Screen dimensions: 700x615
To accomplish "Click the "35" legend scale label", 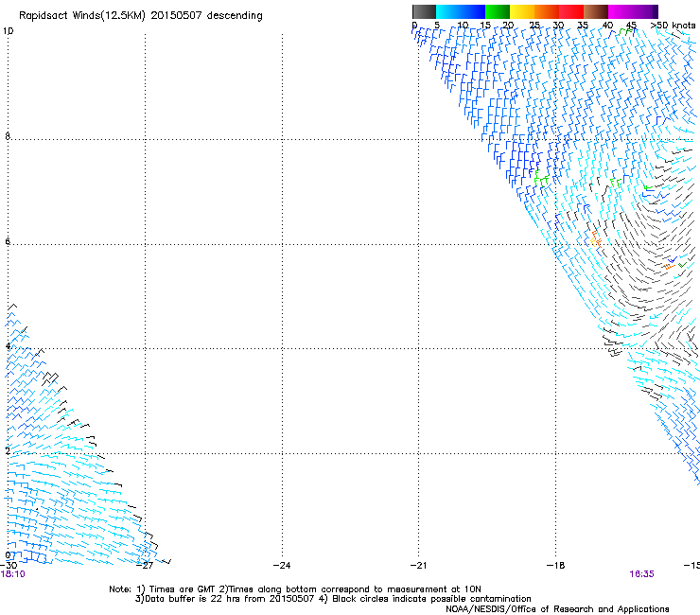I will 583,26.
